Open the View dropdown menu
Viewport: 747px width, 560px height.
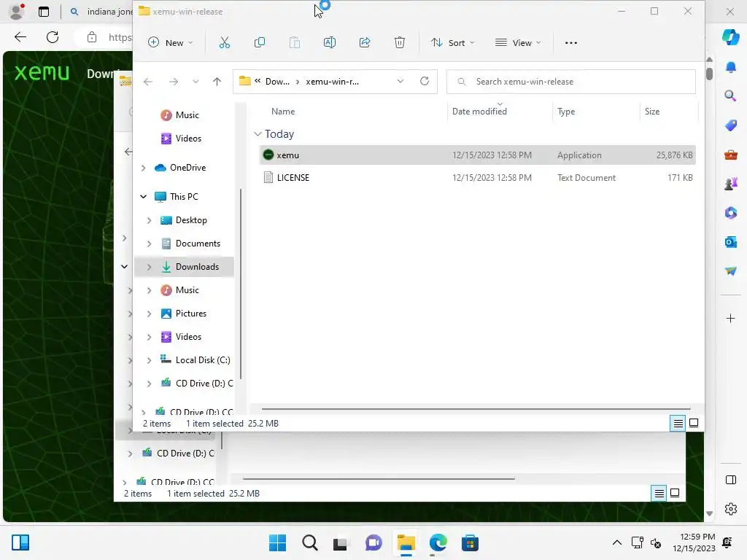tap(519, 43)
